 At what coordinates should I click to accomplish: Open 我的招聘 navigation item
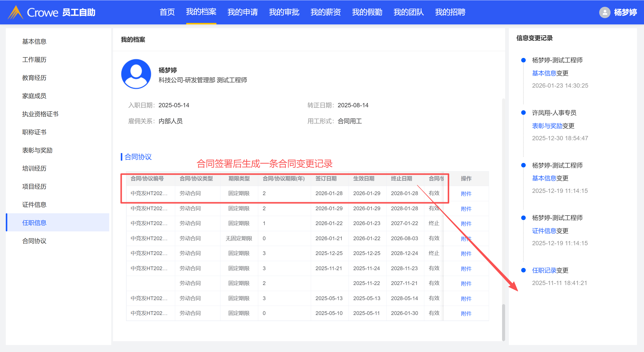(450, 12)
